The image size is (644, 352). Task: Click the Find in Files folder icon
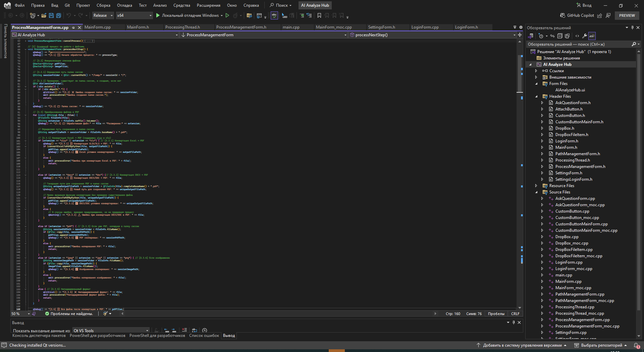click(x=249, y=15)
